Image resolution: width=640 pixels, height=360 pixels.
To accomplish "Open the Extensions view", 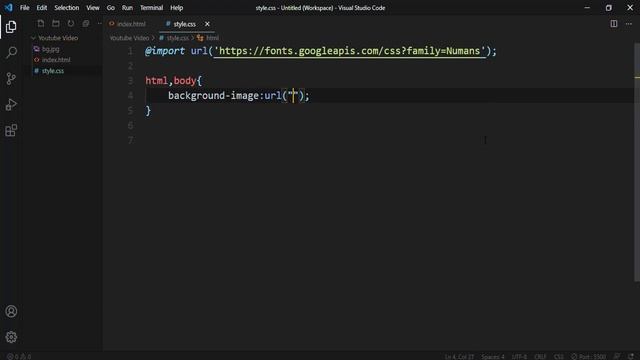I will 11,131.
